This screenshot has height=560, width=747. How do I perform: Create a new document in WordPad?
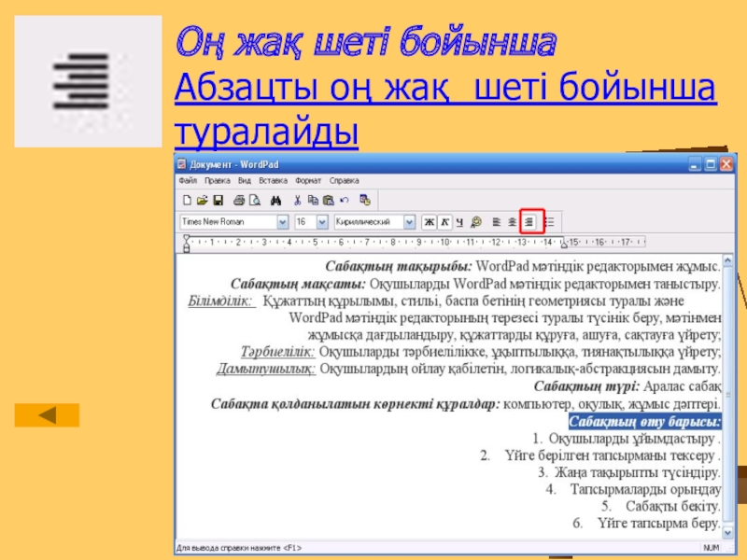pos(187,201)
